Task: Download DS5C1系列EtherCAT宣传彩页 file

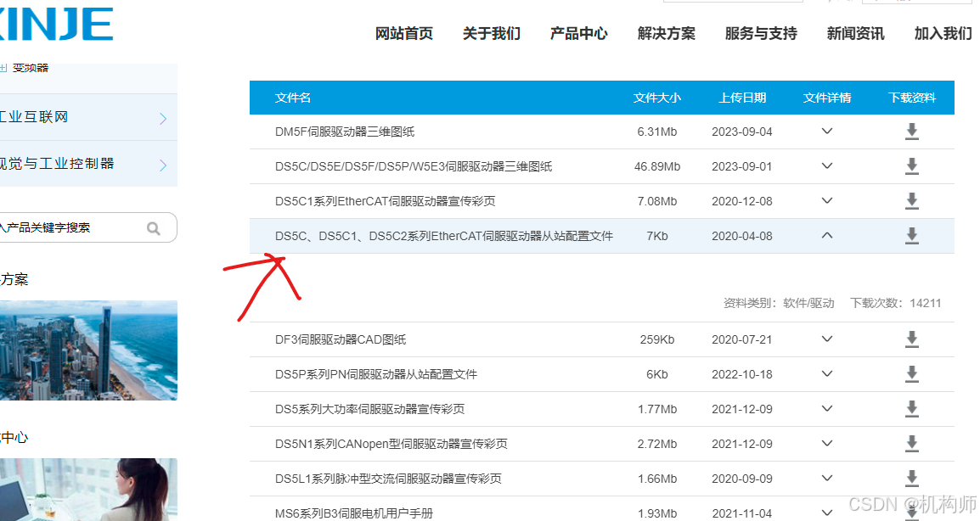Action: tap(912, 201)
